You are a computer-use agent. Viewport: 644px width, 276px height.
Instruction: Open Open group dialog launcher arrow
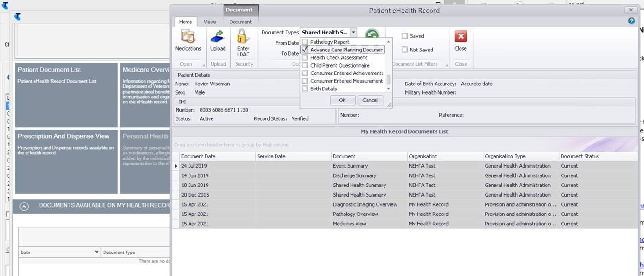pyautogui.click(x=203, y=65)
